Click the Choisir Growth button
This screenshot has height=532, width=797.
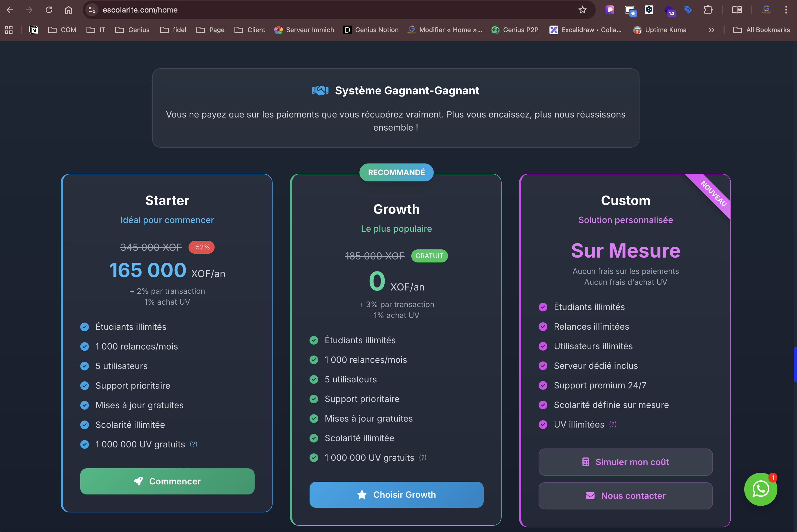click(x=396, y=495)
